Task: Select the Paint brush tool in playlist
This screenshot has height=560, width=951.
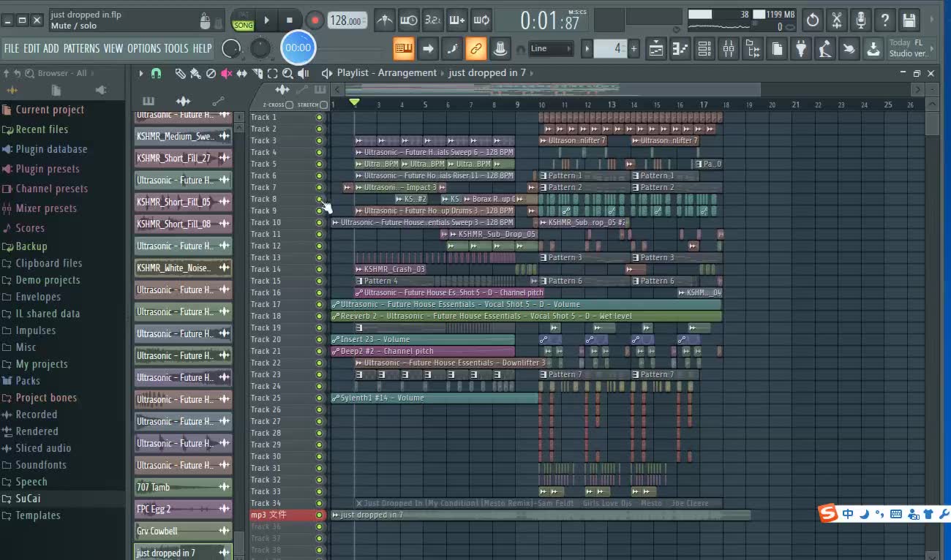Action: coord(195,73)
